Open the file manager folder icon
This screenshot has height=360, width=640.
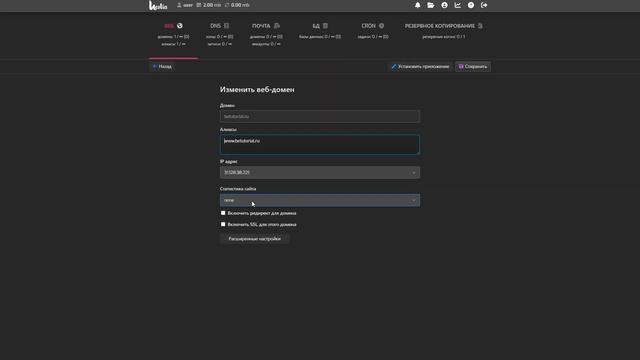click(431, 5)
